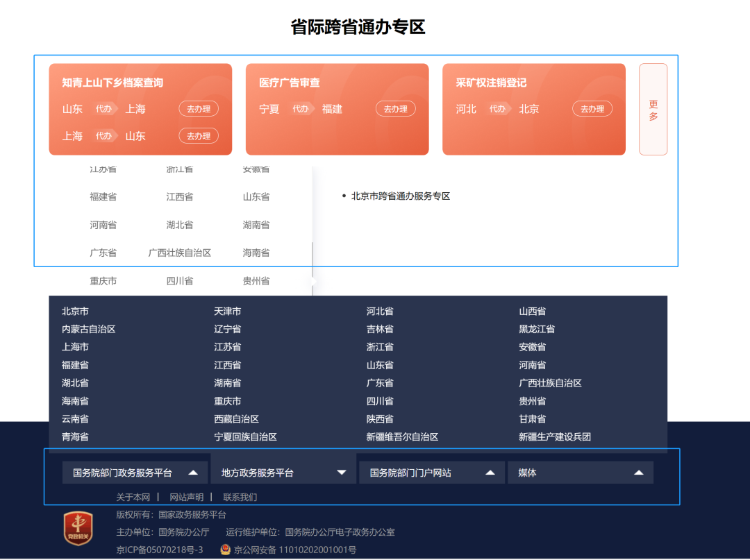Click 去办理 for 山东 代办 上海
750x560 pixels.
click(x=199, y=109)
